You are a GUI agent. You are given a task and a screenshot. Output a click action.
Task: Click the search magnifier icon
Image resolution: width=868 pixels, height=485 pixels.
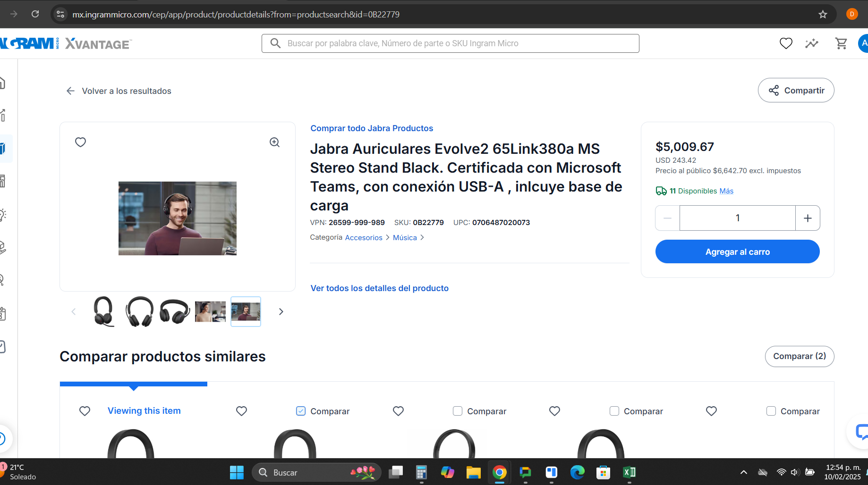(275, 43)
